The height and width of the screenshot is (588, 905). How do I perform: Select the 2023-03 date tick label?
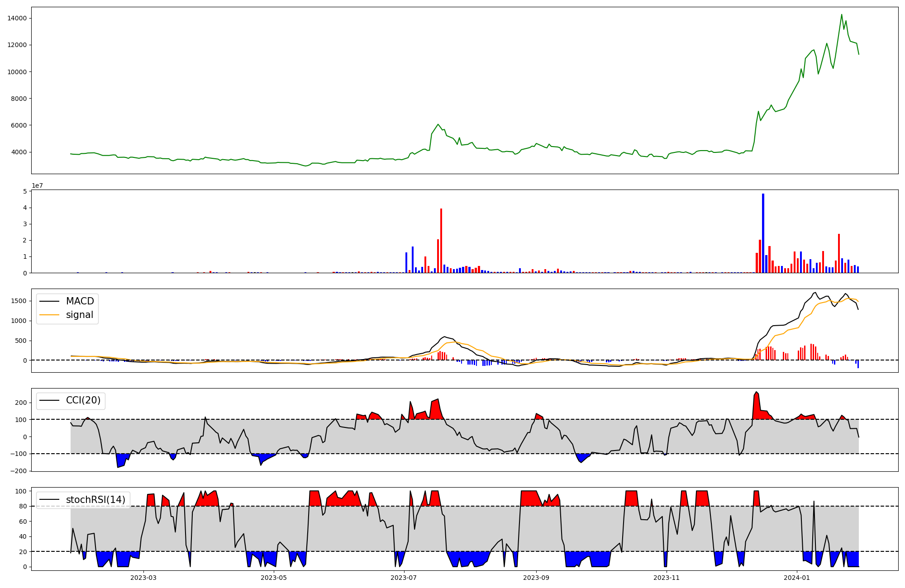143,578
